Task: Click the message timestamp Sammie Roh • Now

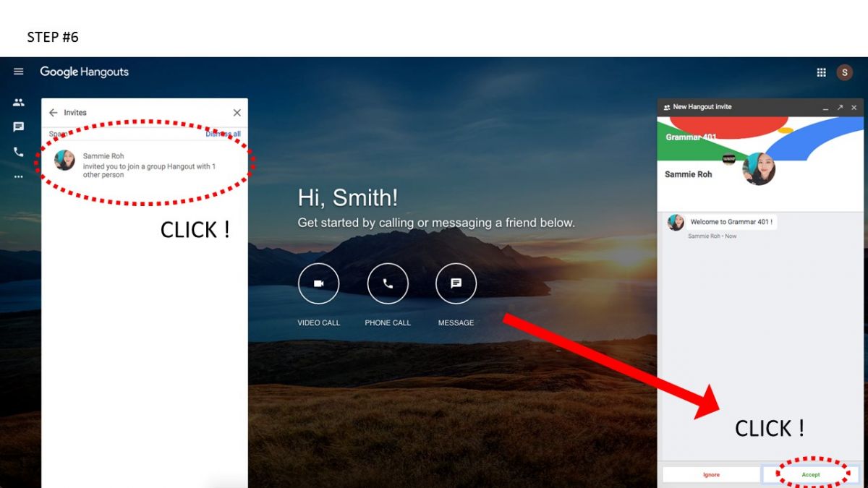Action: click(x=712, y=236)
